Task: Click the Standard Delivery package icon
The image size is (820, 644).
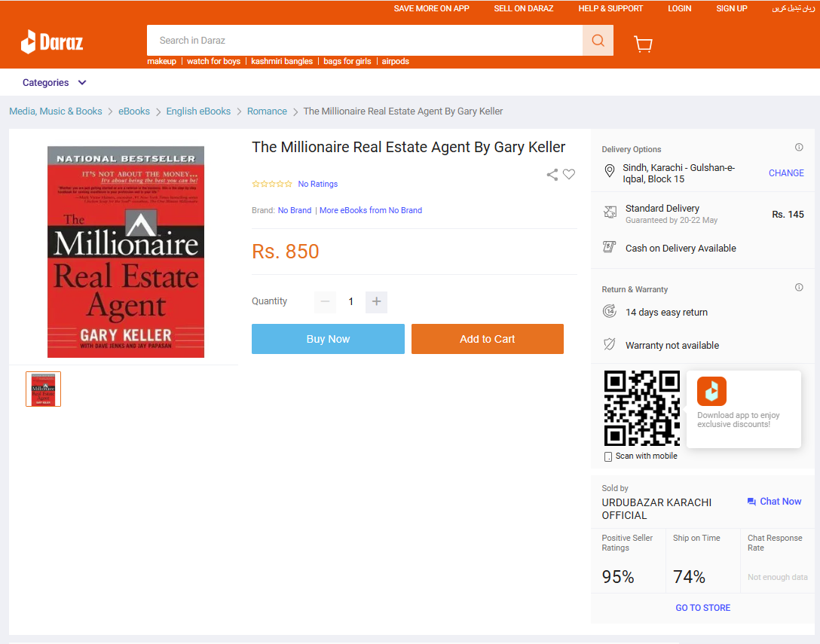Action: point(610,212)
